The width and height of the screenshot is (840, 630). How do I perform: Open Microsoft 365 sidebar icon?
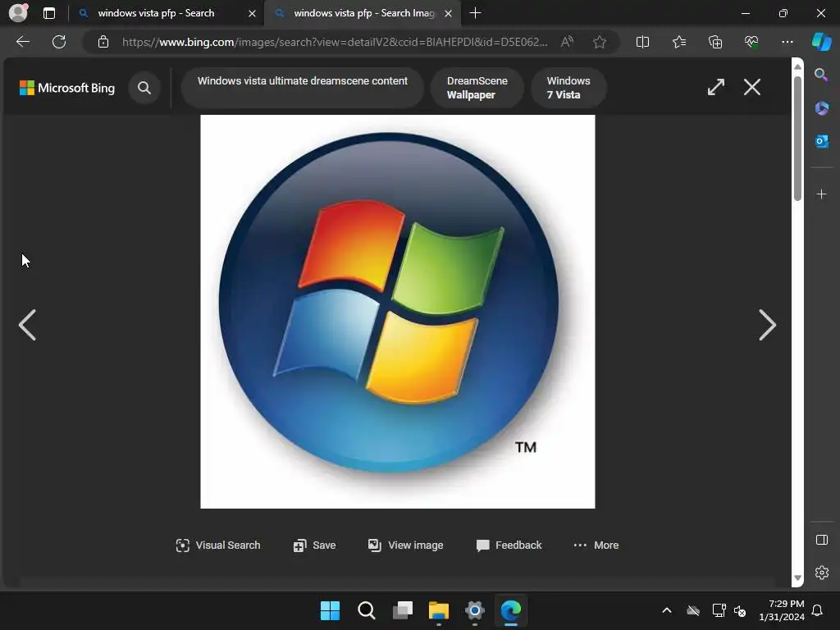pos(821,108)
